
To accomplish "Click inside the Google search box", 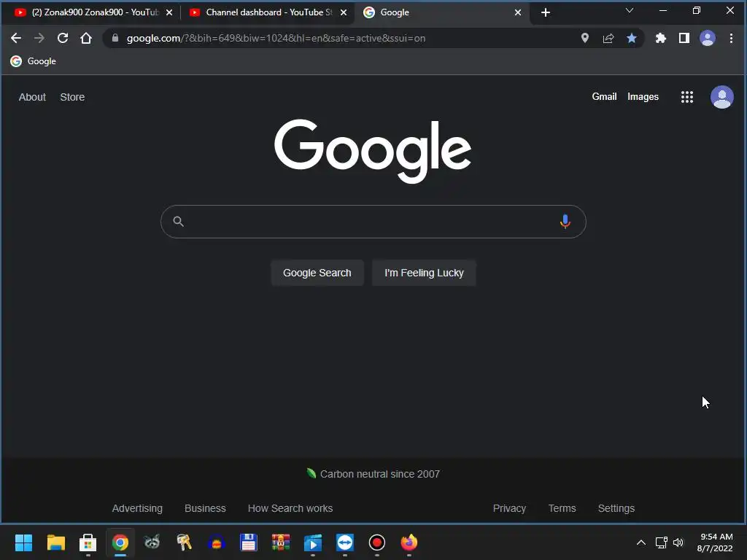I will pos(373,222).
